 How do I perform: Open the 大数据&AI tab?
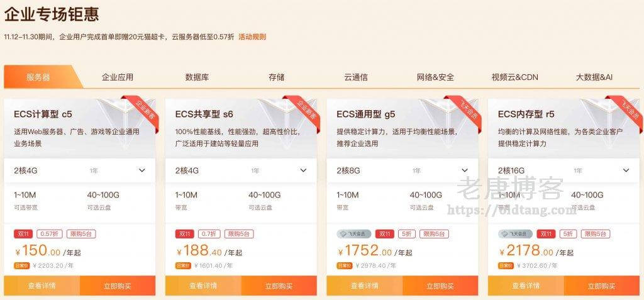[x=594, y=77]
